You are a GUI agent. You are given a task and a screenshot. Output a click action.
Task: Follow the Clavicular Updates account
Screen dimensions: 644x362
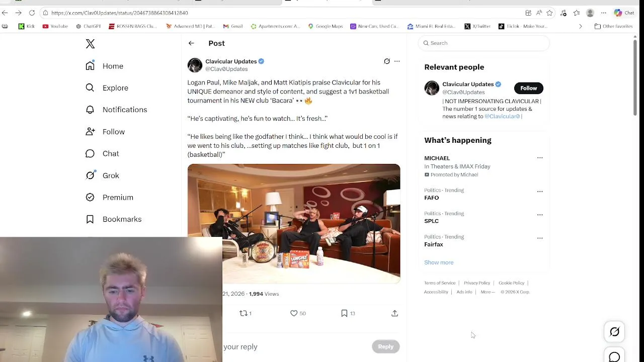coord(528,88)
